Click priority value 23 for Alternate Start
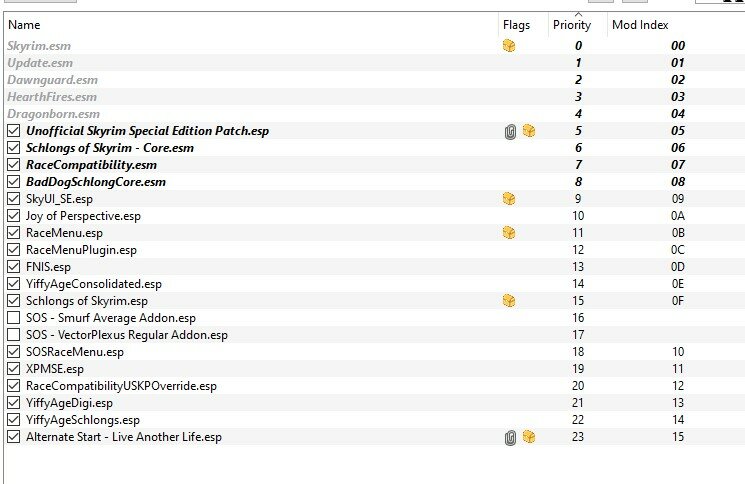This screenshot has width=745, height=484. click(578, 437)
